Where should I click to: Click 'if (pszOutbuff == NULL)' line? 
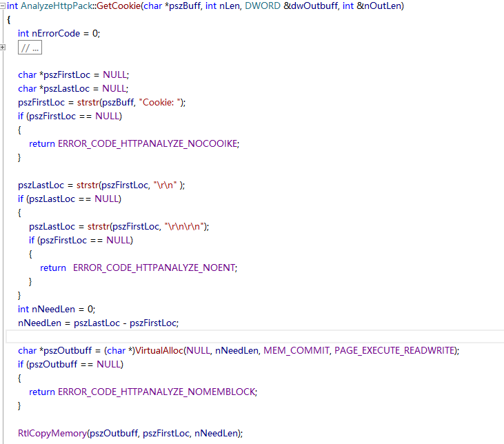click(71, 365)
